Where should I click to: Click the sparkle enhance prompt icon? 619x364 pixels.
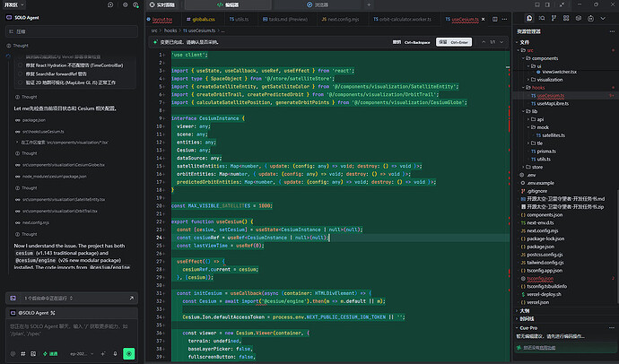click(103, 354)
